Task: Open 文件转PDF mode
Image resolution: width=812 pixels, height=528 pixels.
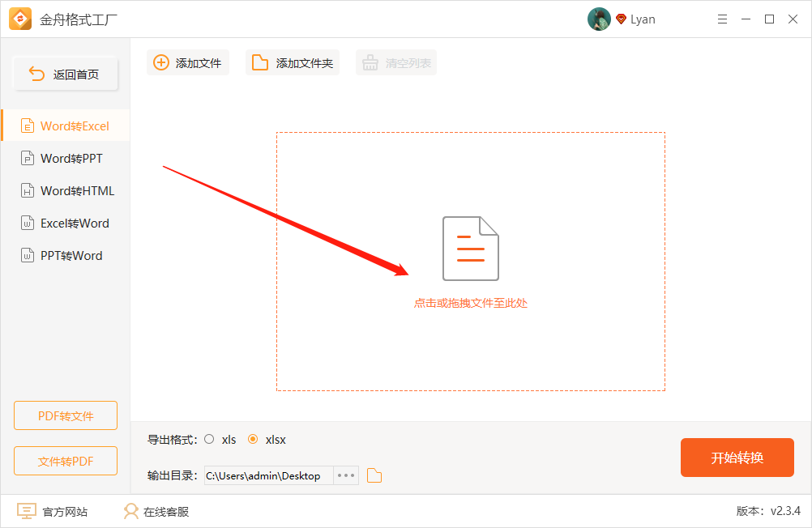Action: (66, 461)
